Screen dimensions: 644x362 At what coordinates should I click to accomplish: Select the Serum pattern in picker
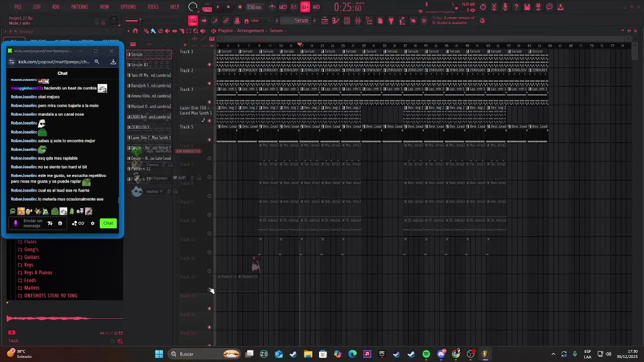pyautogui.click(x=149, y=54)
